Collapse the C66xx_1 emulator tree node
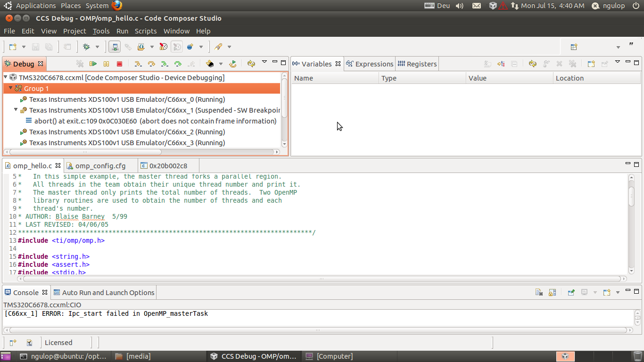Viewport: 644px width, 362px height. click(x=16, y=110)
